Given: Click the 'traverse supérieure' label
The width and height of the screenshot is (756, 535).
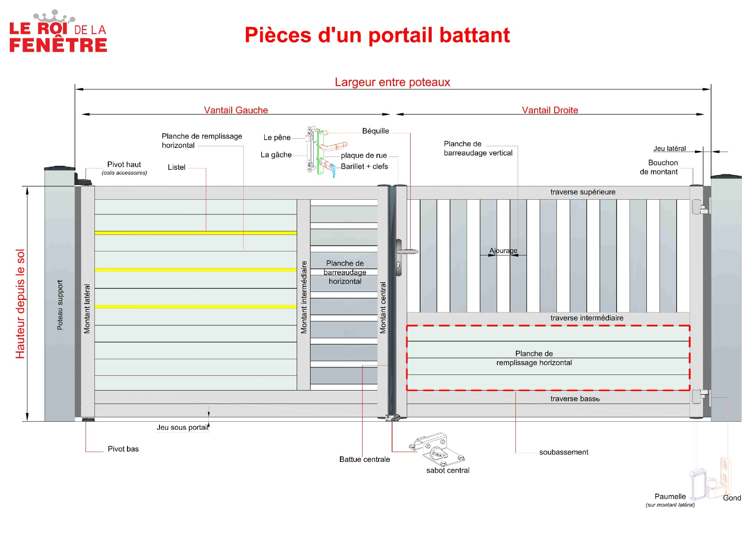Looking at the screenshot, I should tap(583, 192).
